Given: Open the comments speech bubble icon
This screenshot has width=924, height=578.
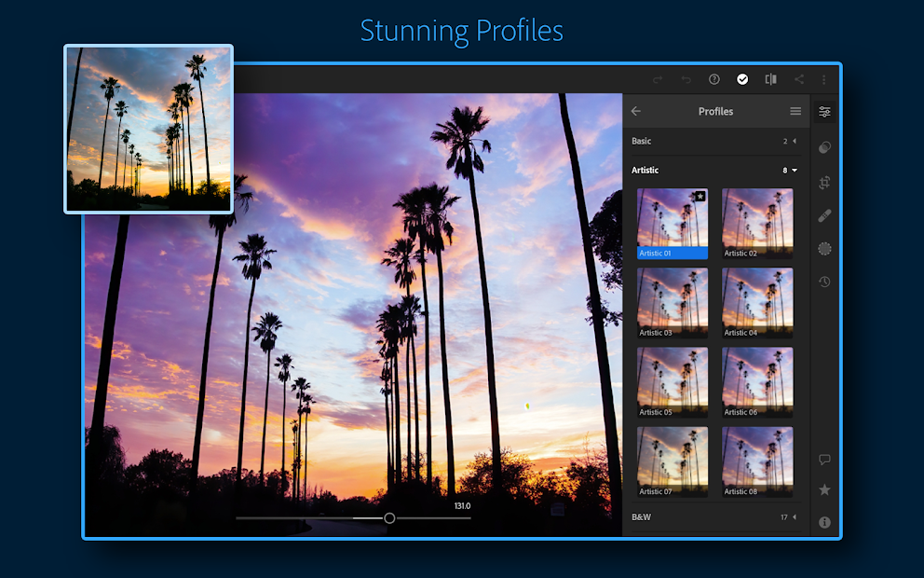Looking at the screenshot, I should coord(824,460).
